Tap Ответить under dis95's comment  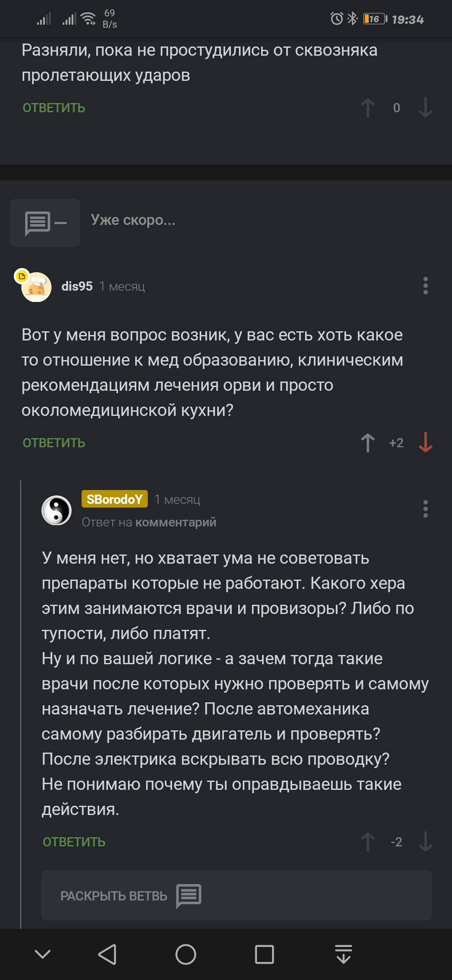point(54,443)
